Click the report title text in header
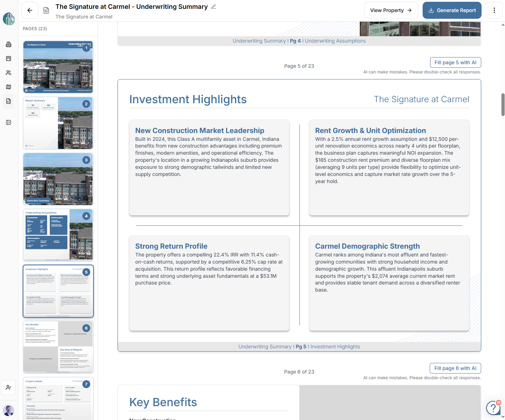Image resolution: width=505 pixels, height=420 pixels. 131,7
